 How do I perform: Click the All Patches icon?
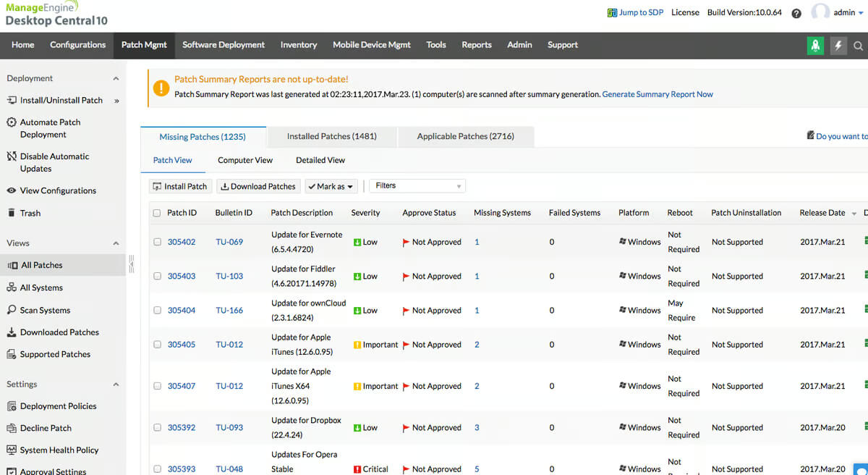12,266
